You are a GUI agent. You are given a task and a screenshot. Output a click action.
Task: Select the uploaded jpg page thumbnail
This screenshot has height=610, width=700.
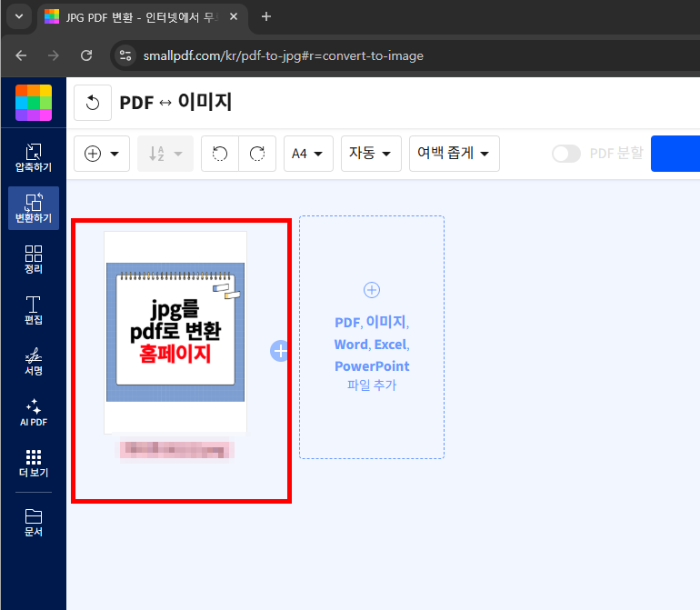[175, 332]
